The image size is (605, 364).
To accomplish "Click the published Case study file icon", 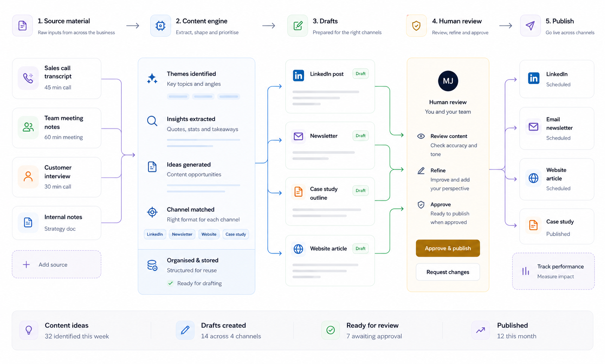I will 533,225.
